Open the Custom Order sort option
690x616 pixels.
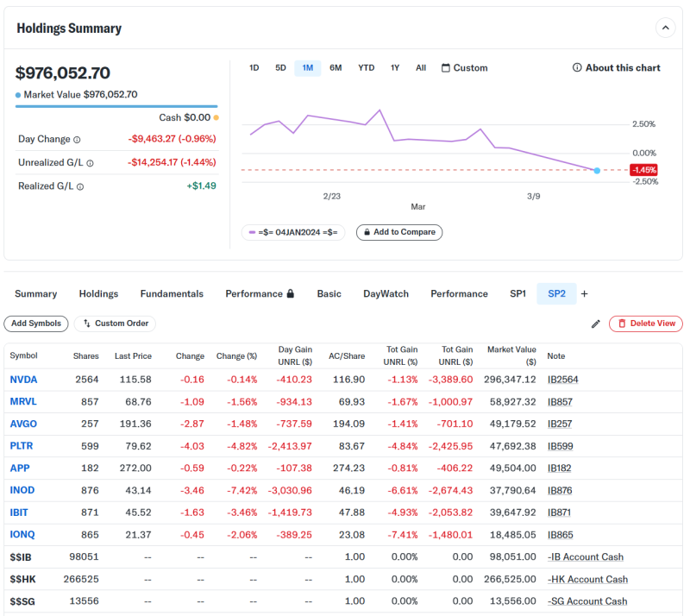(116, 324)
